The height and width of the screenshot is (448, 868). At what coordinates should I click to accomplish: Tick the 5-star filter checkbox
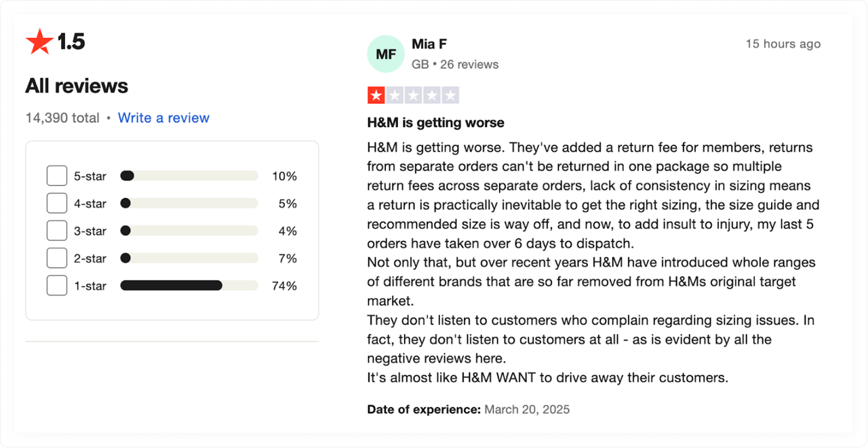(x=57, y=176)
